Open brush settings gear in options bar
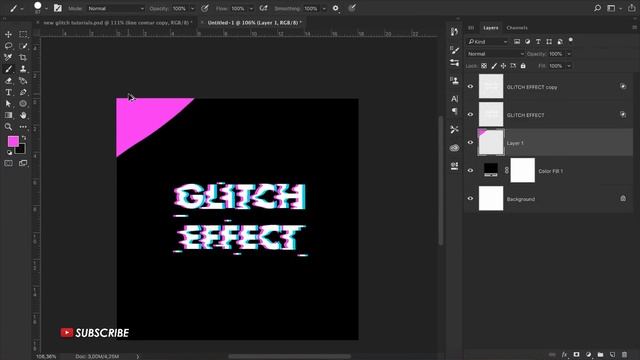This screenshot has width=640, height=360. coord(336,8)
